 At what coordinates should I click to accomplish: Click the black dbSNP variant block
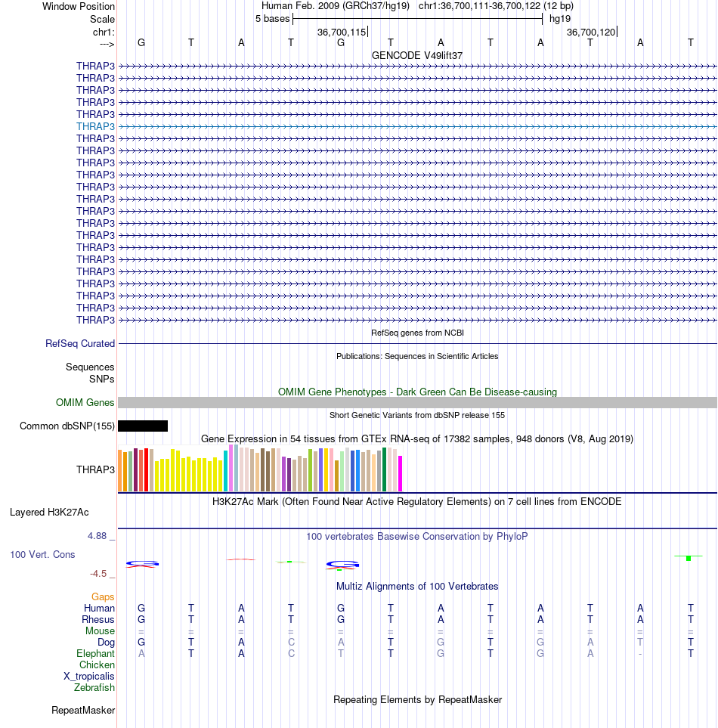point(143,426)
